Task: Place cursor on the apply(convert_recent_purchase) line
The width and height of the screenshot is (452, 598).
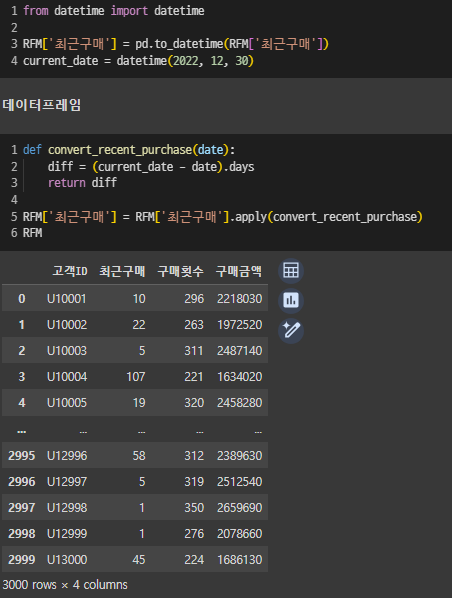Action: click(x=223, y=217)
